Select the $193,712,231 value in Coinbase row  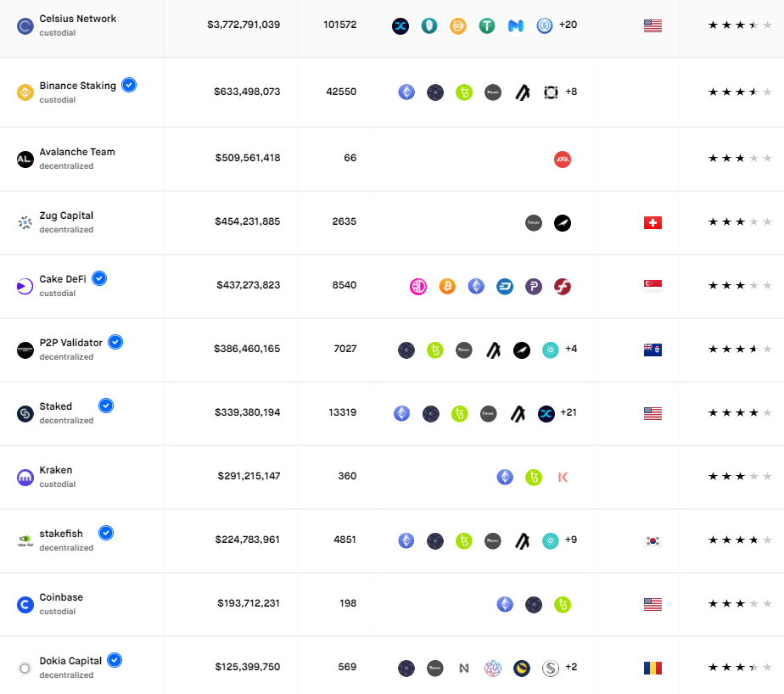(x=249, y=603)
